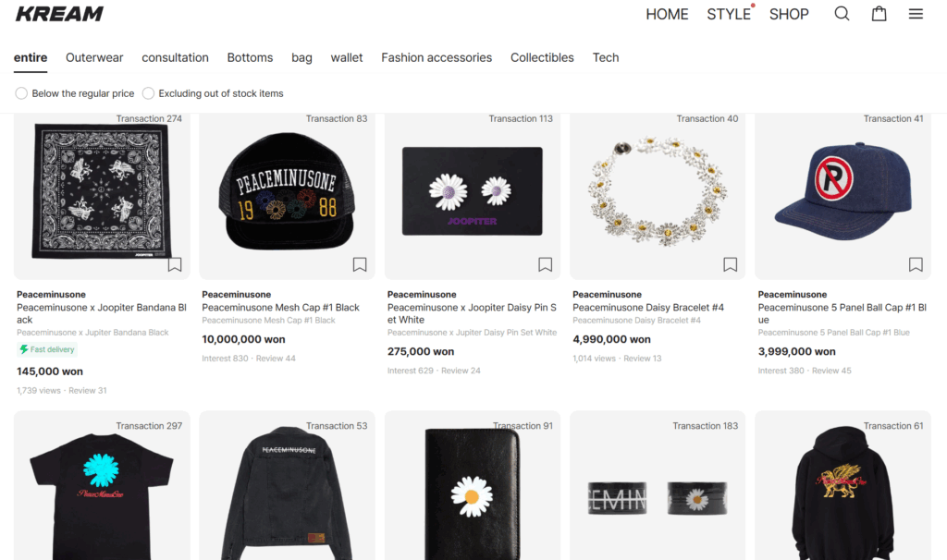
Task: Open the Peaceminusone Mesh Cap product image
Action: [x=287, y=194]
